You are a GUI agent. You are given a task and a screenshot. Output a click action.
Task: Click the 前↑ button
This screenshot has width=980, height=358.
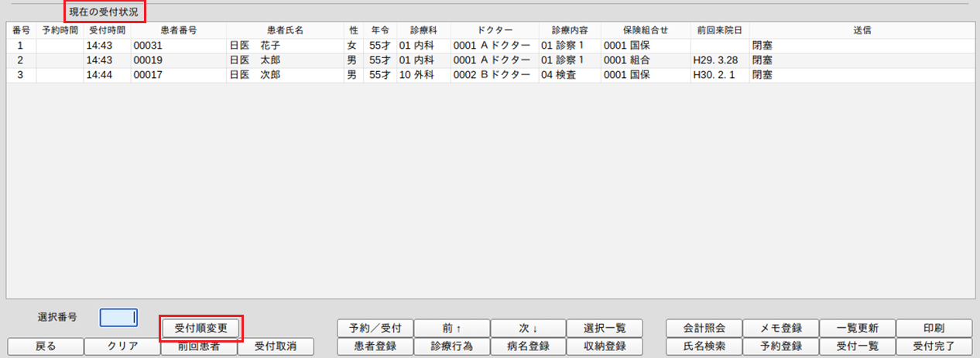click(x=452, y=328)
